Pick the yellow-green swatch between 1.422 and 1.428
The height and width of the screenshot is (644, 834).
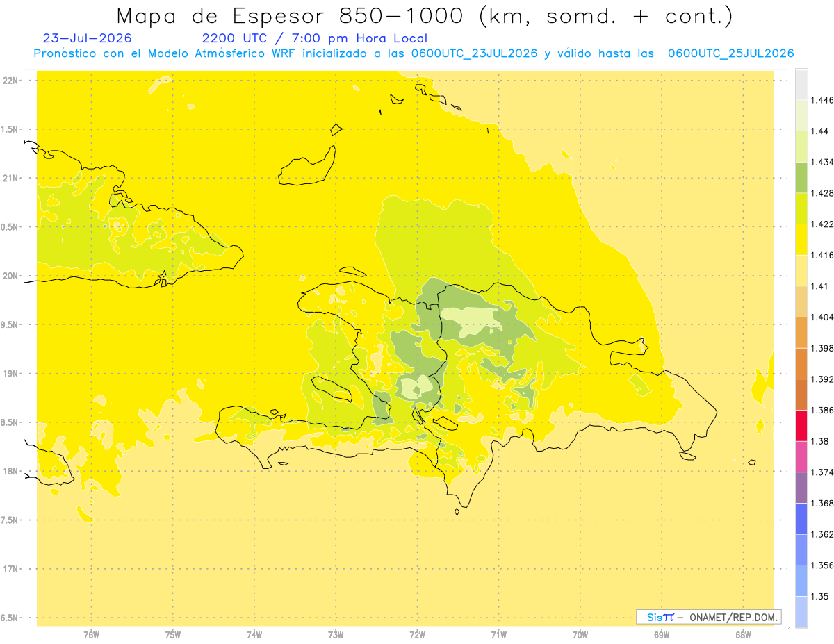(801, 208)
